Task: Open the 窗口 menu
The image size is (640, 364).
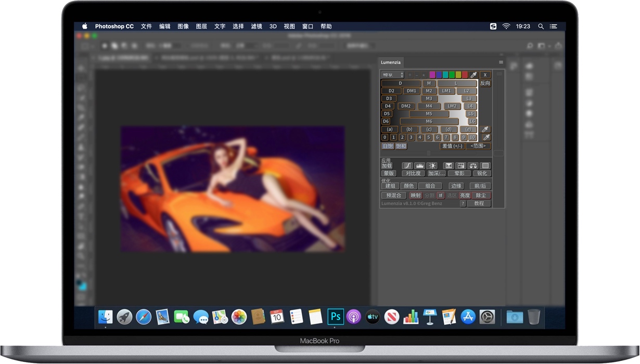Action: (307, 26)
